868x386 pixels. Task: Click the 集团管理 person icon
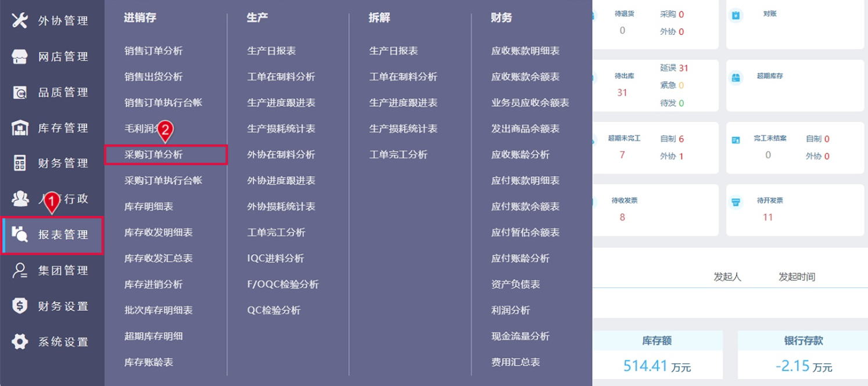20,270
